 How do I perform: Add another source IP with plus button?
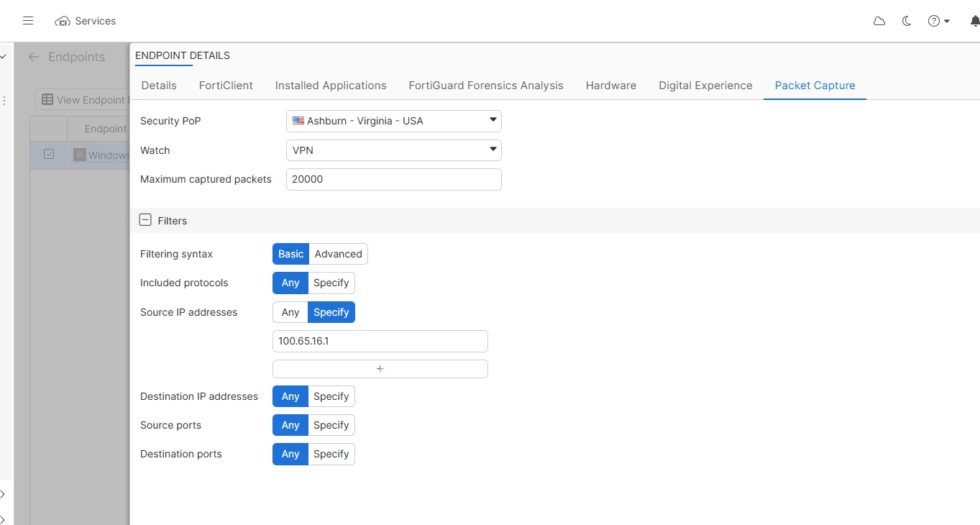[x=380, y=369]
